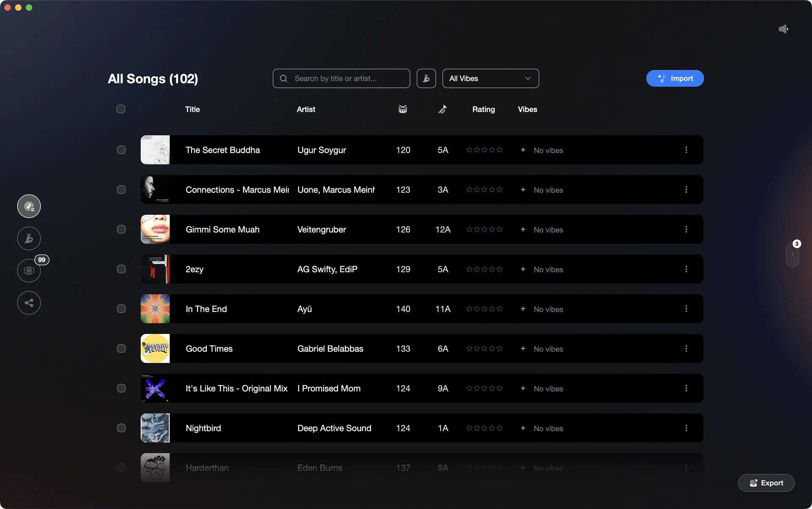Add a vibe to 2ezy

(523, 269)
